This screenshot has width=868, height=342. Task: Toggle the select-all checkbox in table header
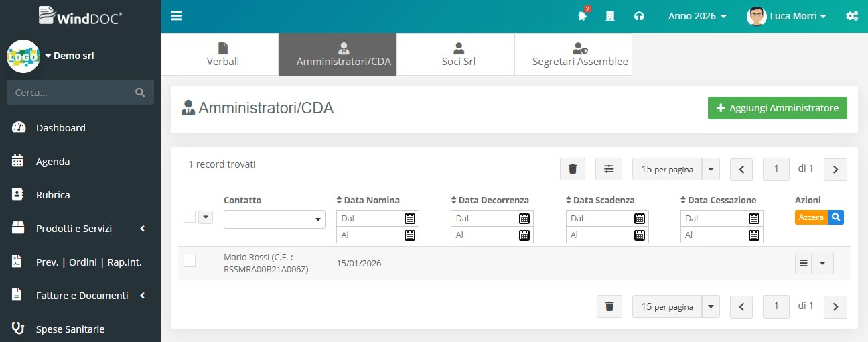(190, 217)
